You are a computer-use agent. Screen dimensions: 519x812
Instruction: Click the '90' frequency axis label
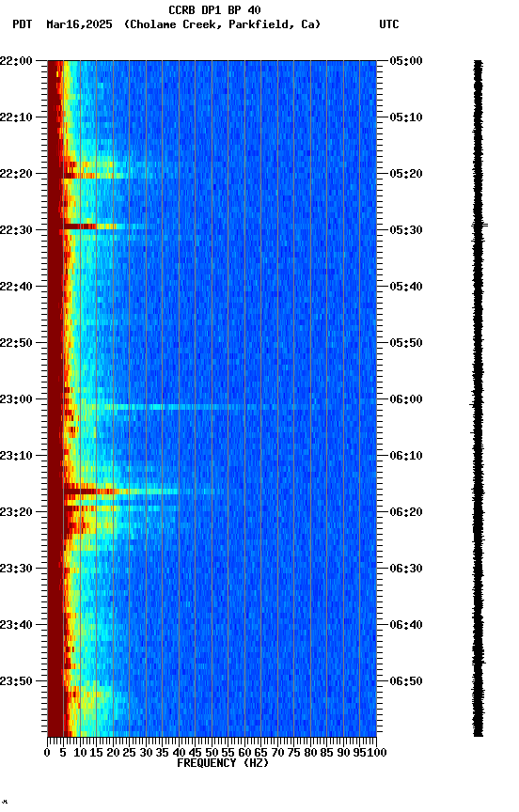(x=343, y=753)
